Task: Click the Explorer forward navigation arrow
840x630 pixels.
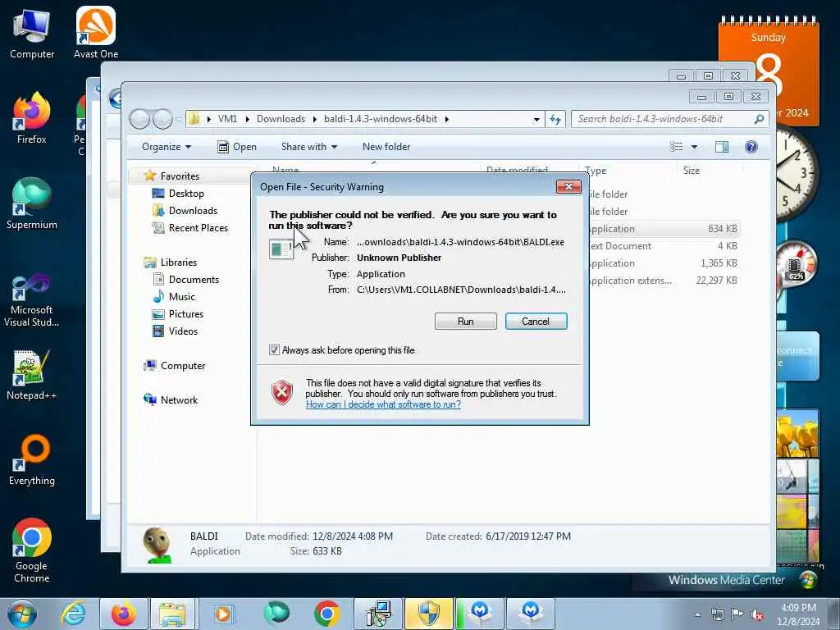Action: coord(162,119)
